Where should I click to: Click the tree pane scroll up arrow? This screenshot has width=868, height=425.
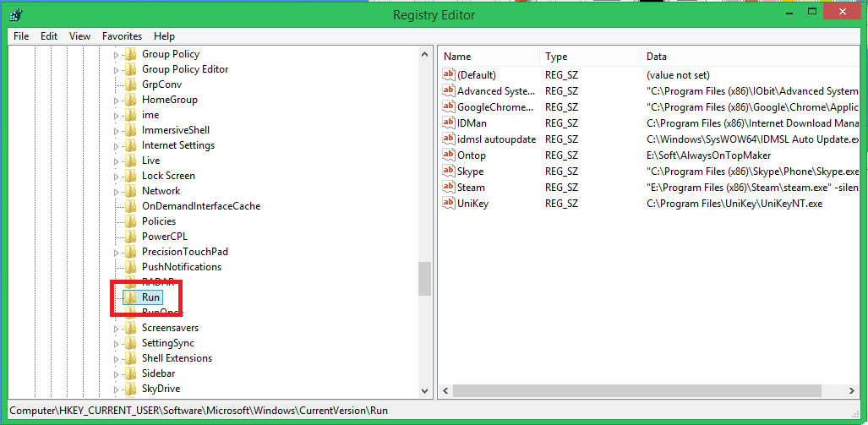[424, 54]
